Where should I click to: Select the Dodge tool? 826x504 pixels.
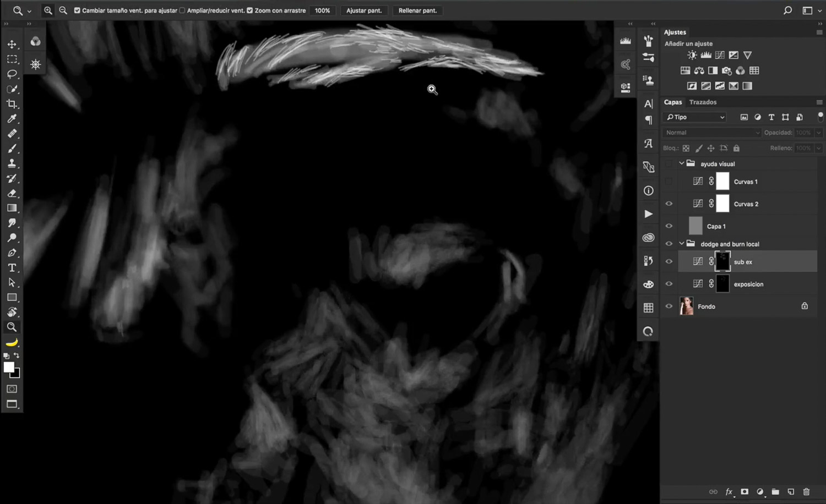(12, 238)
